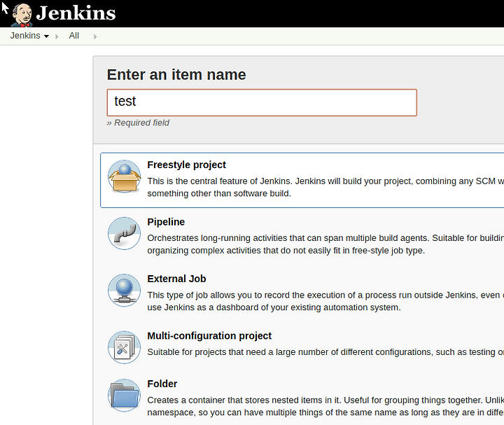Click the Jenkins butler logo icon

pyautogui.click(x=22, y=14)
